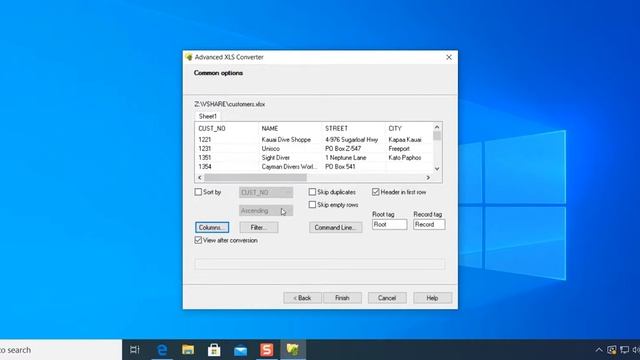This screenshot has width=640, height=360.
Task: Click the CUST_NO column header
Action: 227,129
